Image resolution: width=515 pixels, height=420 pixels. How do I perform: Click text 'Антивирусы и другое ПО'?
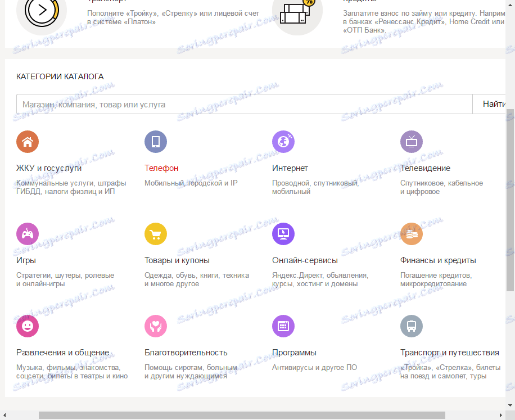314,368
